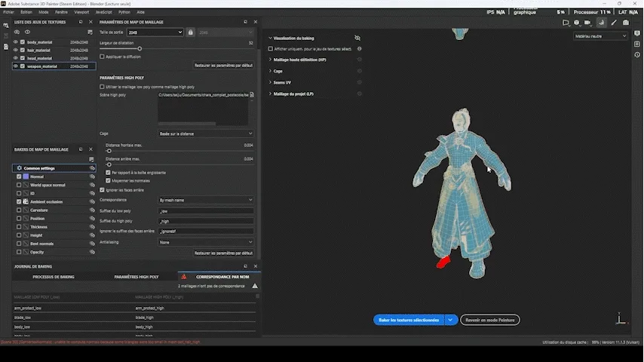The height and width of the screenshot is (362, 644).
Task: Open the Antialiasing dropdown
Action: click(205, 243)
